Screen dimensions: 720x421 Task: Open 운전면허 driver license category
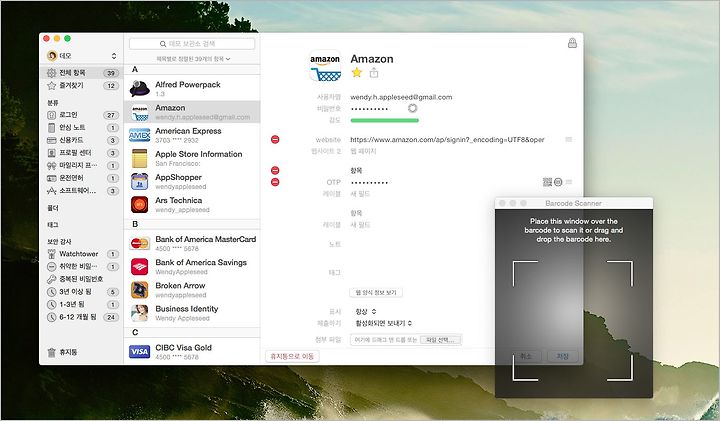82,178
